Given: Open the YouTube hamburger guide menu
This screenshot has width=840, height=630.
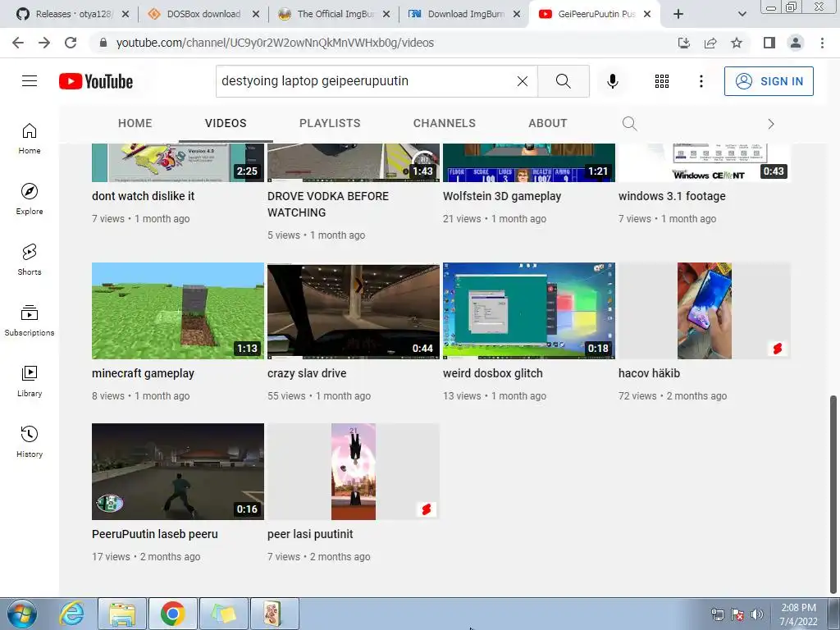Looking at the screenshot, I should pyautogui.click(x=30, y=81).
